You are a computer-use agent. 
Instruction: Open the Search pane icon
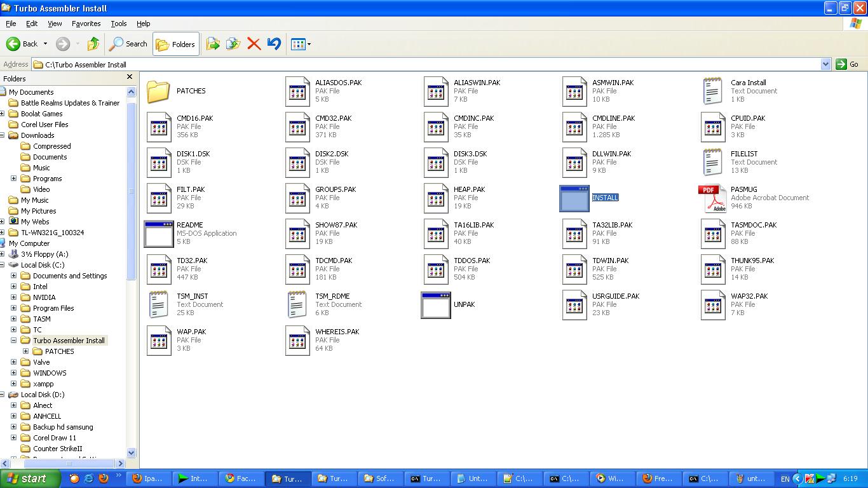click(128, 44)
